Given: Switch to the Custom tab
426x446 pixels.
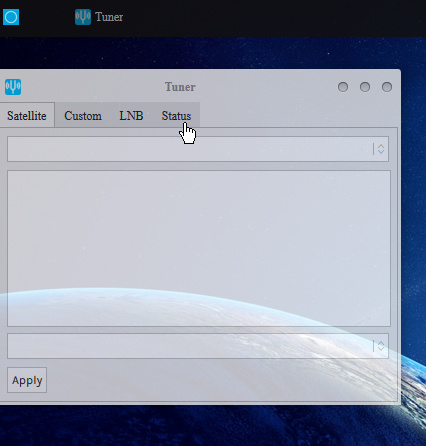Looking at the screenshot, I should (83, 116).
